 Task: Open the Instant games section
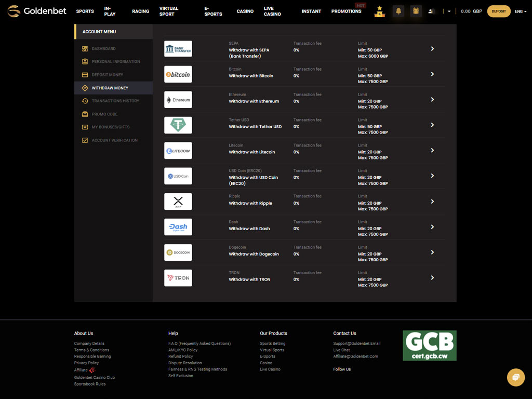311,11
